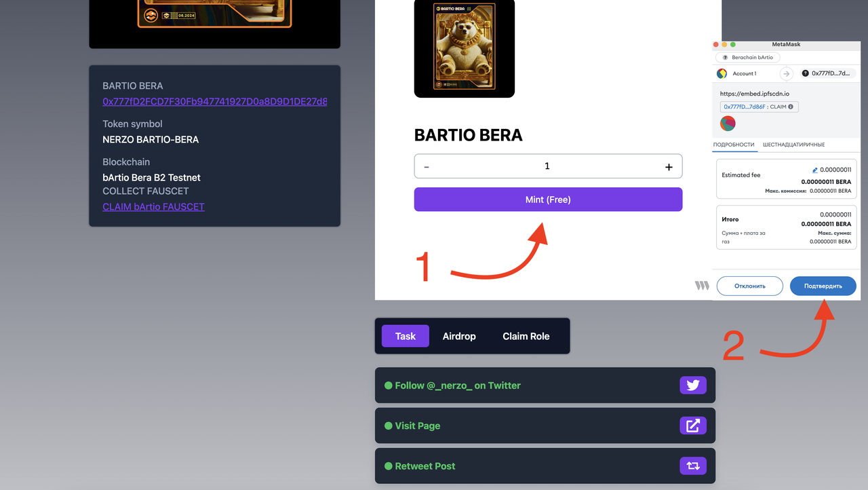This screenshot has height=490, width=868.
Task: Click the colorful site identicon in MetaMask
Action: [x=728, y=124]
